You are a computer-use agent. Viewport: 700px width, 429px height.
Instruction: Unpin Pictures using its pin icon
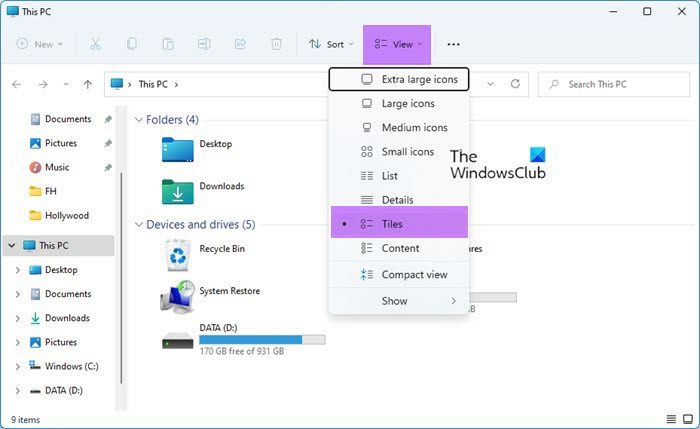coord(108,143)
